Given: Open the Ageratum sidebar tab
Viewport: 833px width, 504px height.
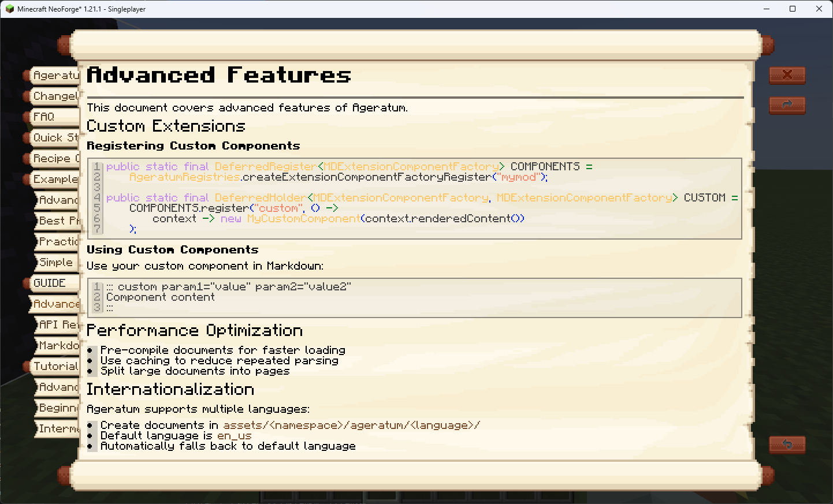Looking at the screenshot, I should tap(52, 76).
